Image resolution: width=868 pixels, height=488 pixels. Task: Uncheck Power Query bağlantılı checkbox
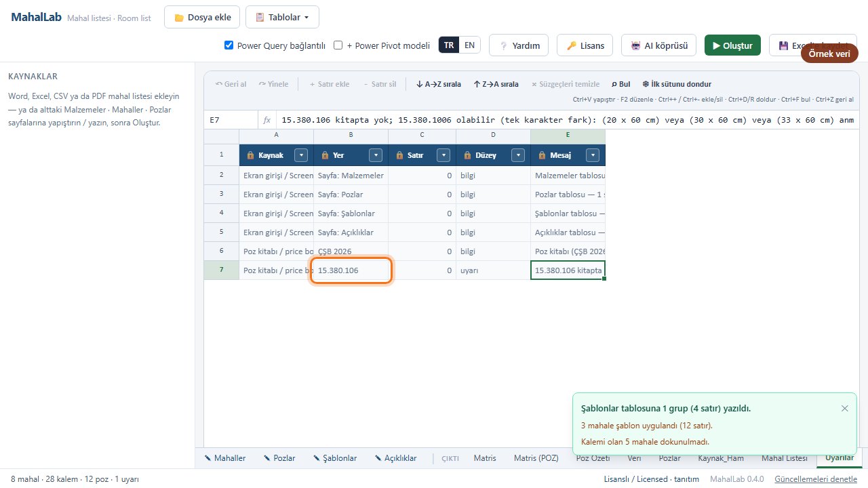coord(229,45)
